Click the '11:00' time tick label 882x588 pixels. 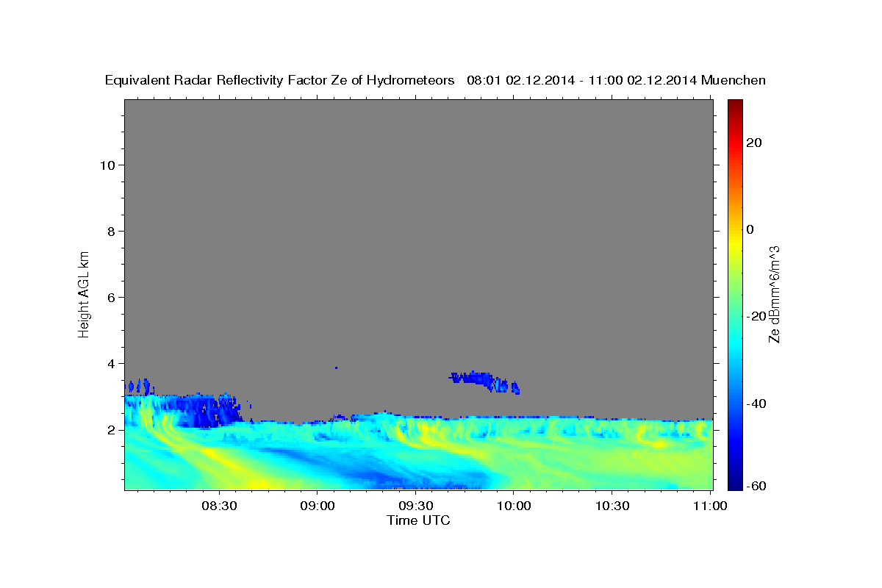coord(710,506)
